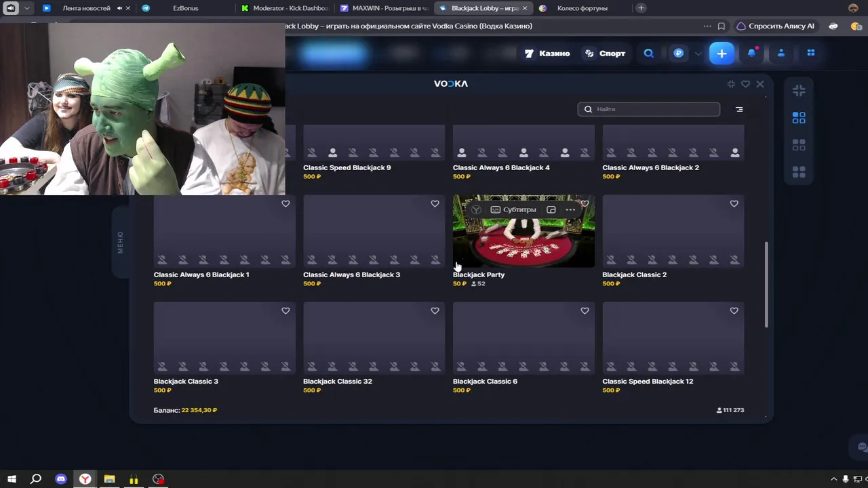Viewport: 868px width, 488px height.
Task: Click picture-in-picture icon on video overlay
Action: (551, 210)
